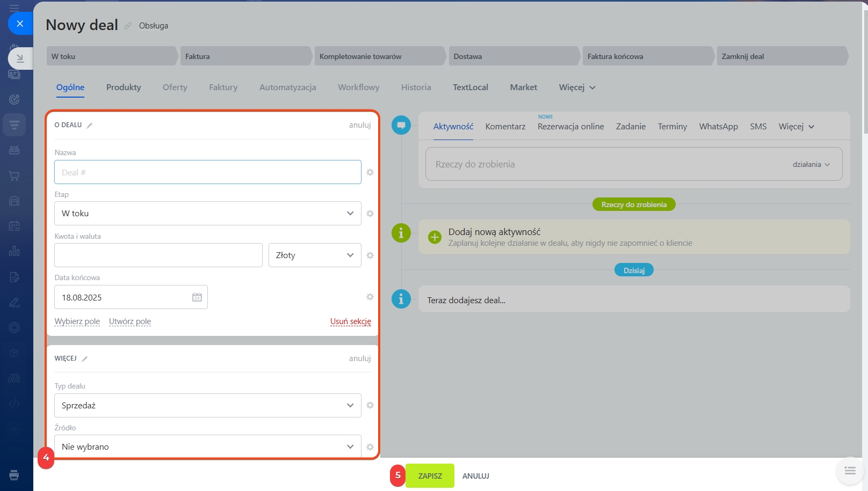Switch to the Oferty tab
This screenshot has width=868, height=491.
click(x=175, y=87)
